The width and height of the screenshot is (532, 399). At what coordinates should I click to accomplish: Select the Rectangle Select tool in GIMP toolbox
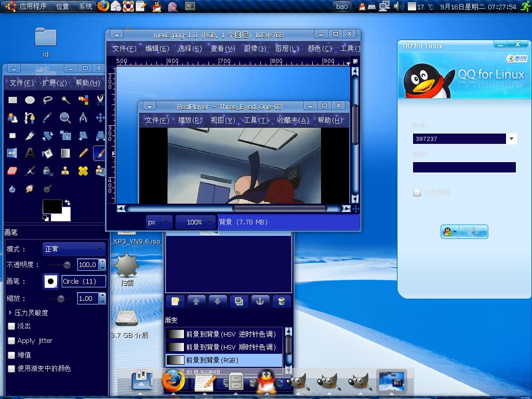pos(12,100)
